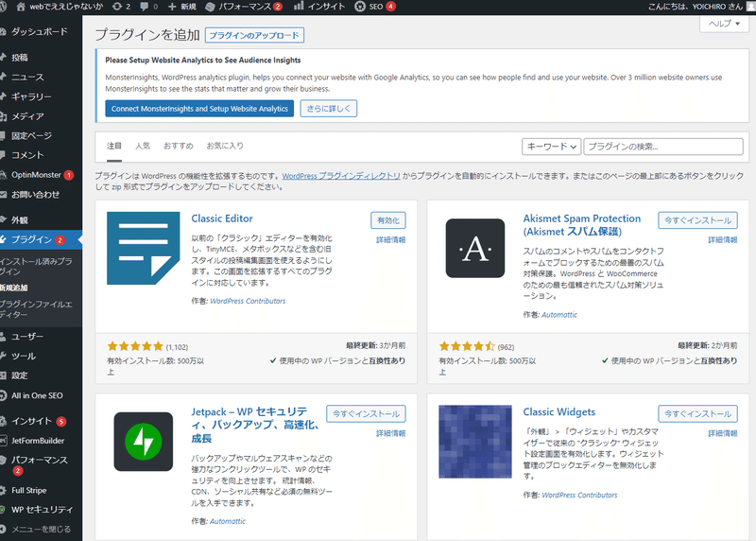Focus プラグインの検索 input field

tap(663, 147)
